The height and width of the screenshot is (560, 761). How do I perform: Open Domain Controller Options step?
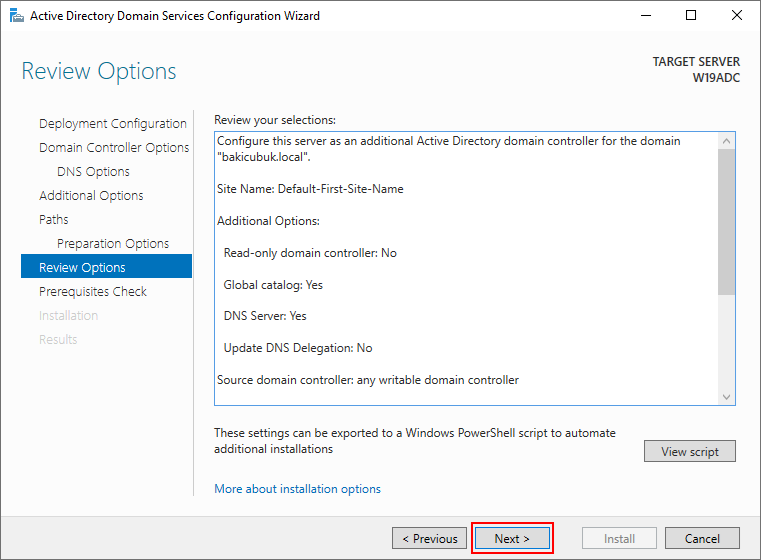point(114,148)
